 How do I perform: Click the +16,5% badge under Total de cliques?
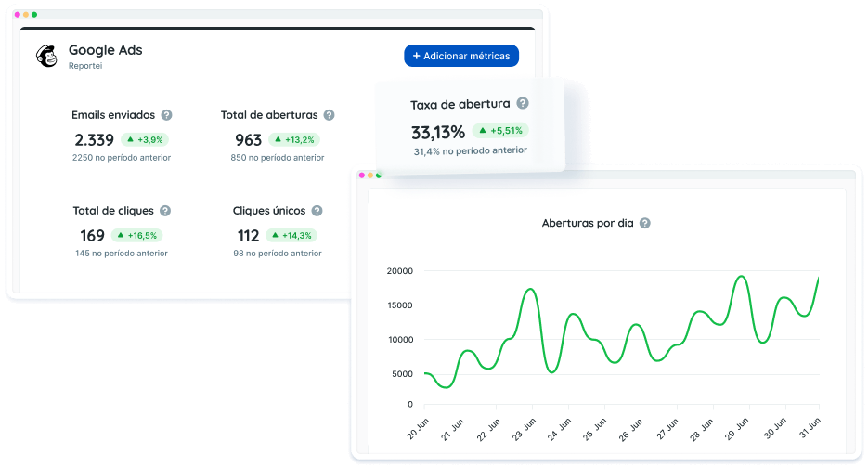click(x=136, y=236)
